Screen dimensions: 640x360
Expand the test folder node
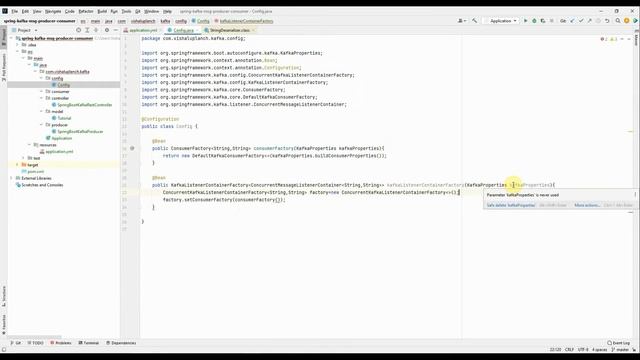coord(24,158)
